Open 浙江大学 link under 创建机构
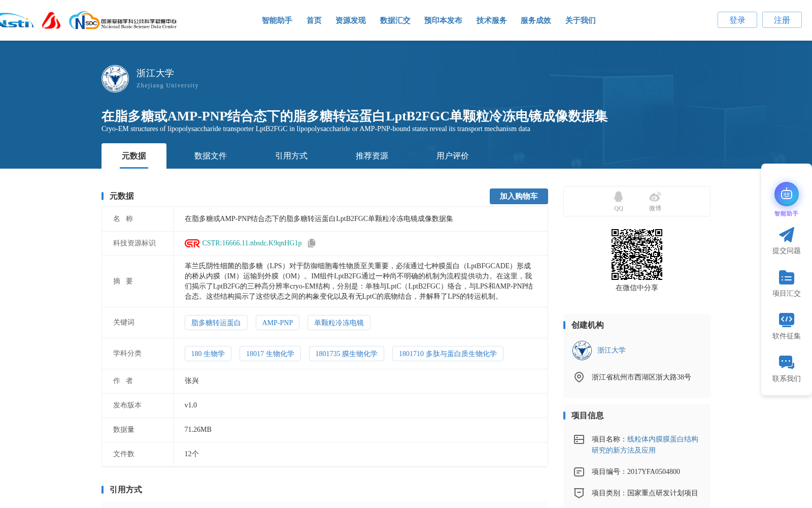 click(612, 351)
